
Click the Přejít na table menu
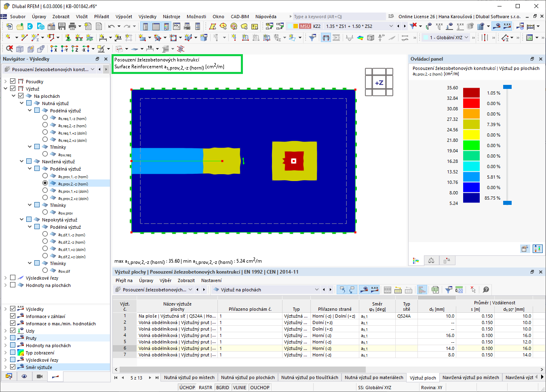[x=124, y=280]
